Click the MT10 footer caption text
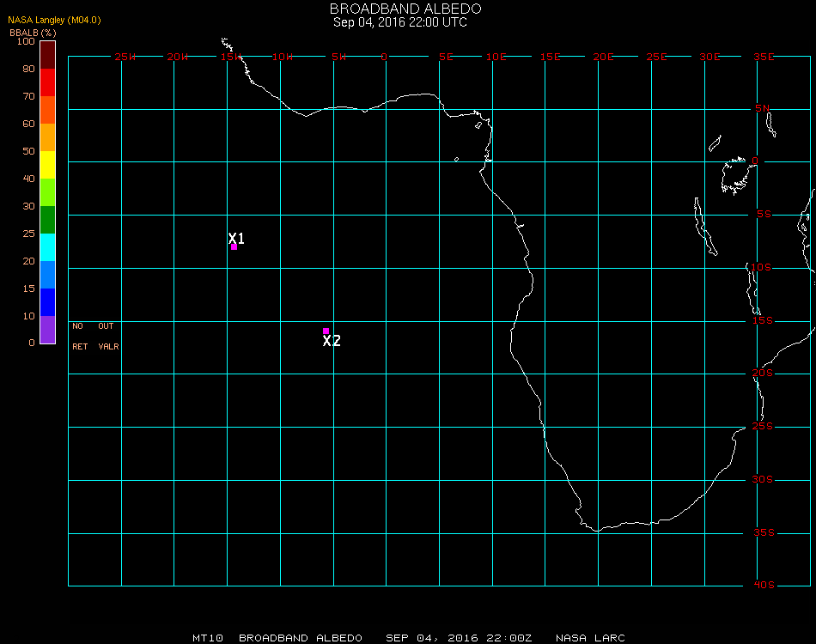This screenshot has width=816, height=644. pyautogui.click(x=208, y=638)
